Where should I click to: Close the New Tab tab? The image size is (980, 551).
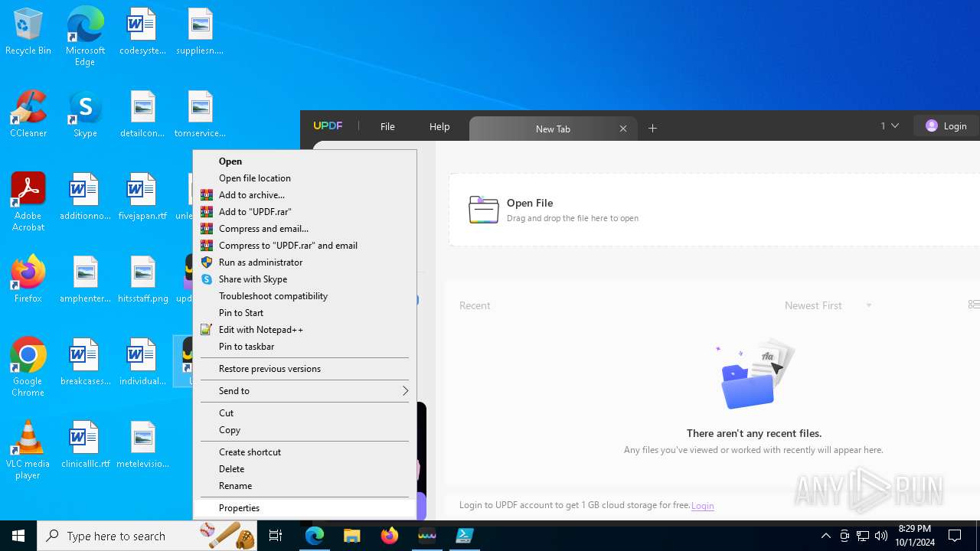tap(623, 129)
